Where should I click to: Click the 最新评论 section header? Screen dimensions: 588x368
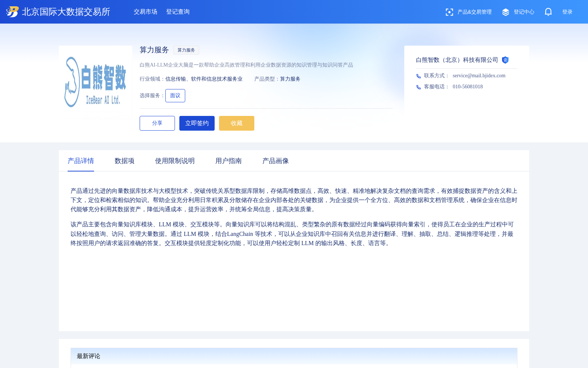pyautogui.click(x=294, y=356)
